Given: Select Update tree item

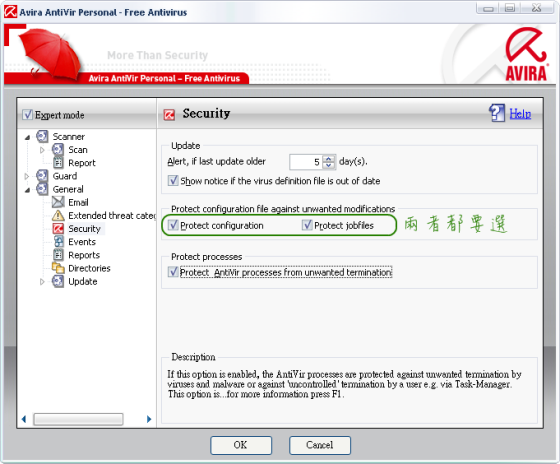Looking at the screenshot, I should pos(83,281).
